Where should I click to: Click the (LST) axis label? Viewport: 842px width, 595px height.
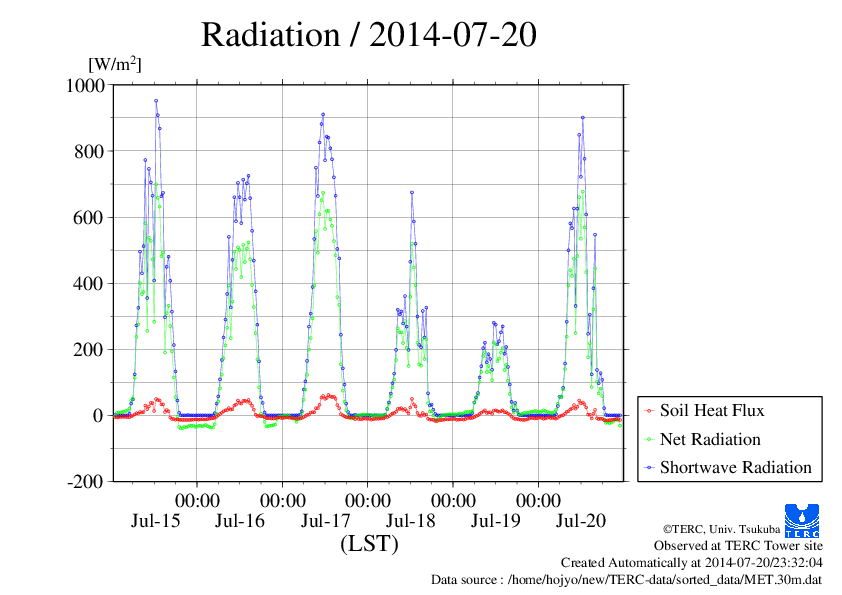369,543
